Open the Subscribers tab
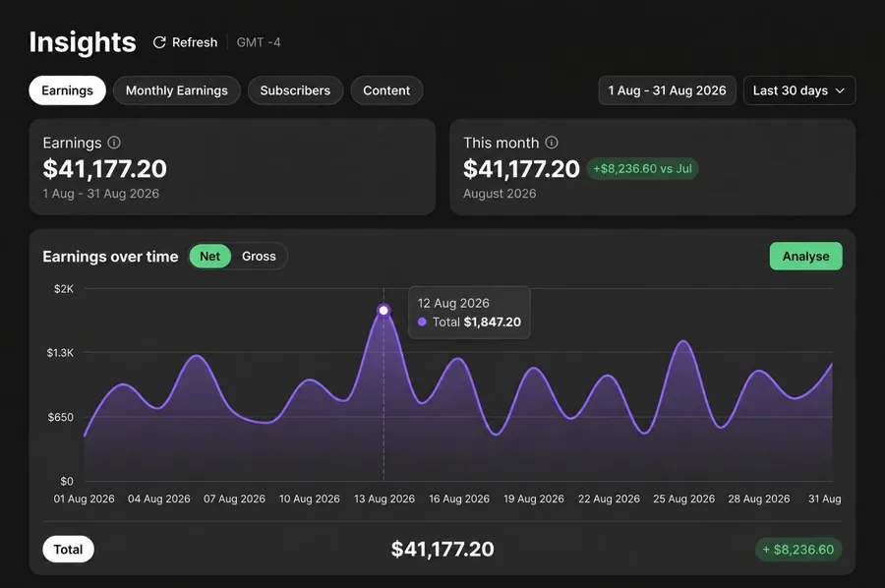Viewport: 885px width, 588px height. point(295,90)
